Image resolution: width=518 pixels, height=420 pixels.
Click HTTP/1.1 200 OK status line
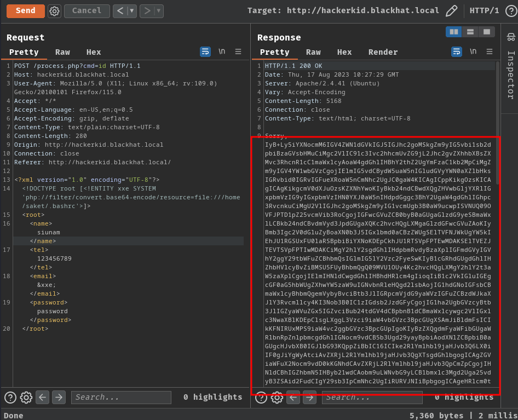tap(293, 66)
